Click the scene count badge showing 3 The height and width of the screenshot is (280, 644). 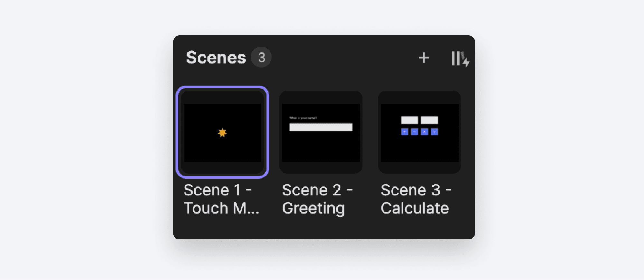pyautogui.click(x=261, y=57)
